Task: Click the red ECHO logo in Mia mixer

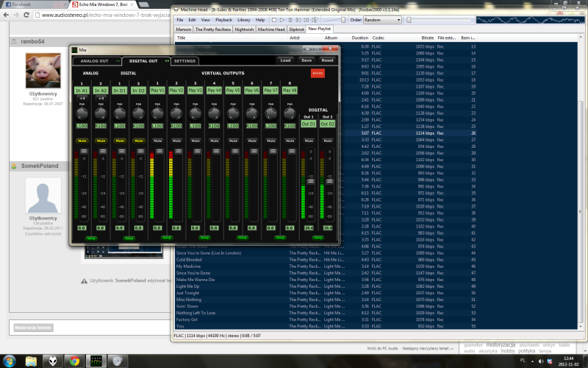Action: (x=318, y=73)
